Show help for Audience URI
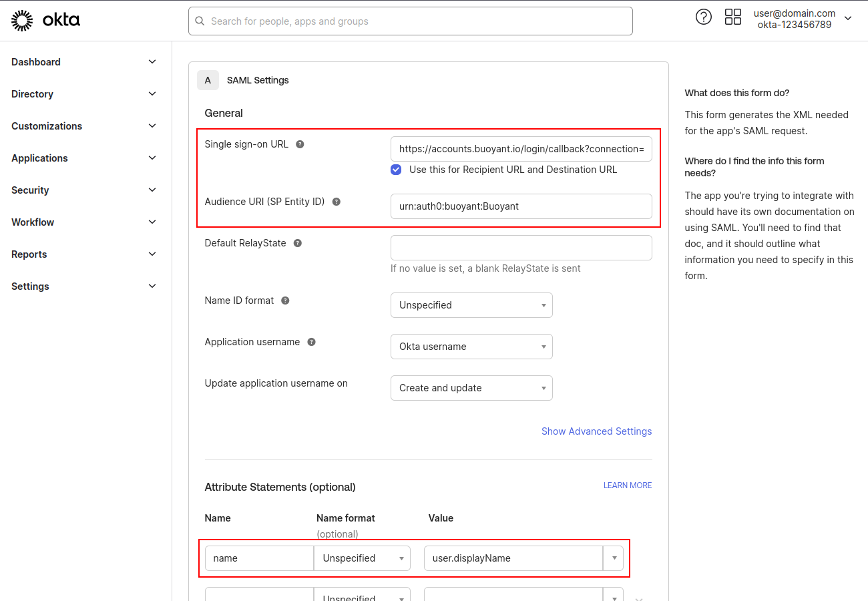Image resolution: width=868 pixels, height=601 pixels. click(337, 202)
